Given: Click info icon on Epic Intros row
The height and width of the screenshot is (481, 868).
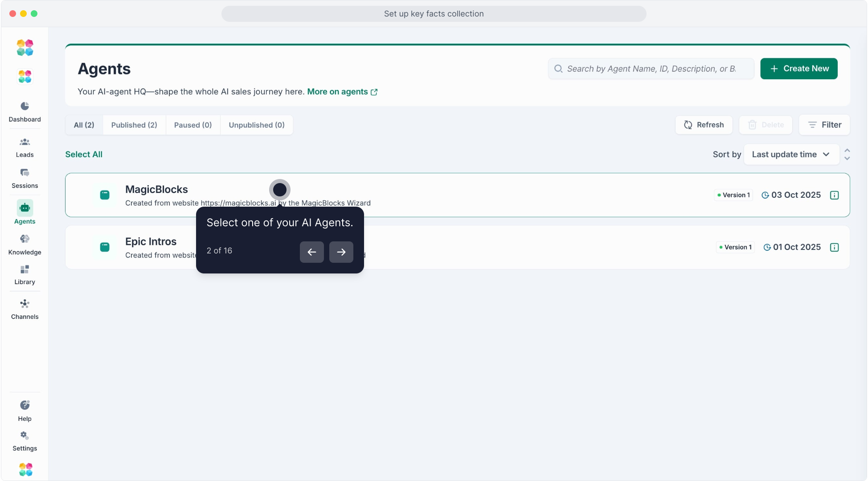Looking at the screenshot, I should 834,247.
